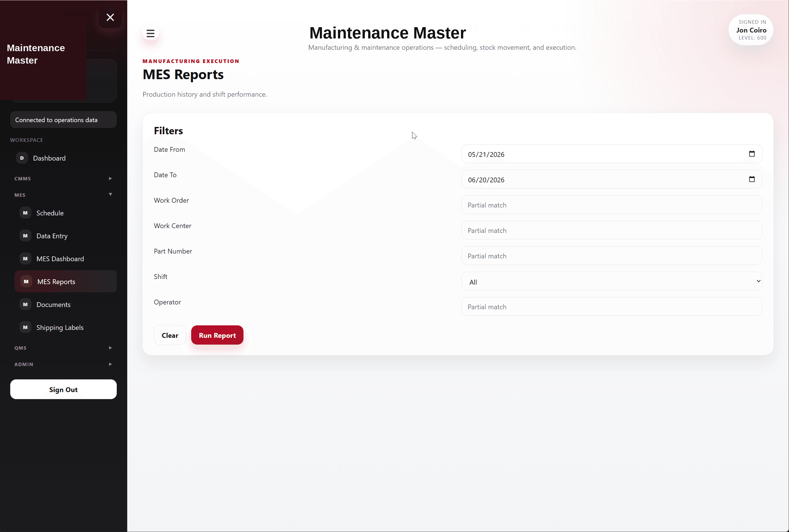
Task: Open Dashboard in the sidebar
Action: pyautogui.click(x=63, y=158)
